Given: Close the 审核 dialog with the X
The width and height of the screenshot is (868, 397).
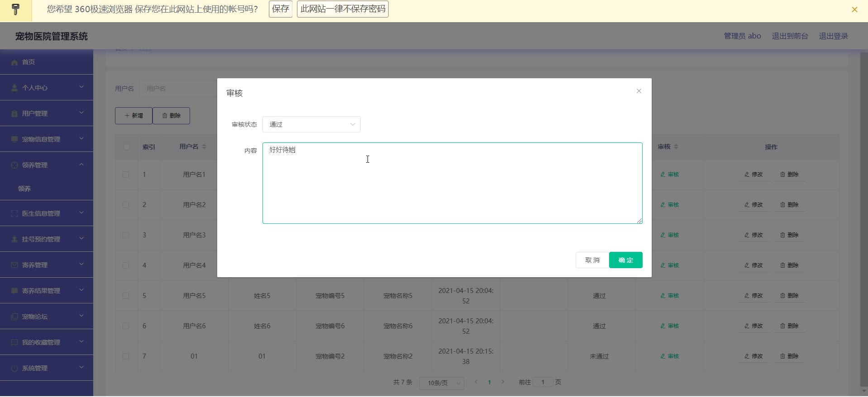Looking at the screenshot, I should [639, 91].
